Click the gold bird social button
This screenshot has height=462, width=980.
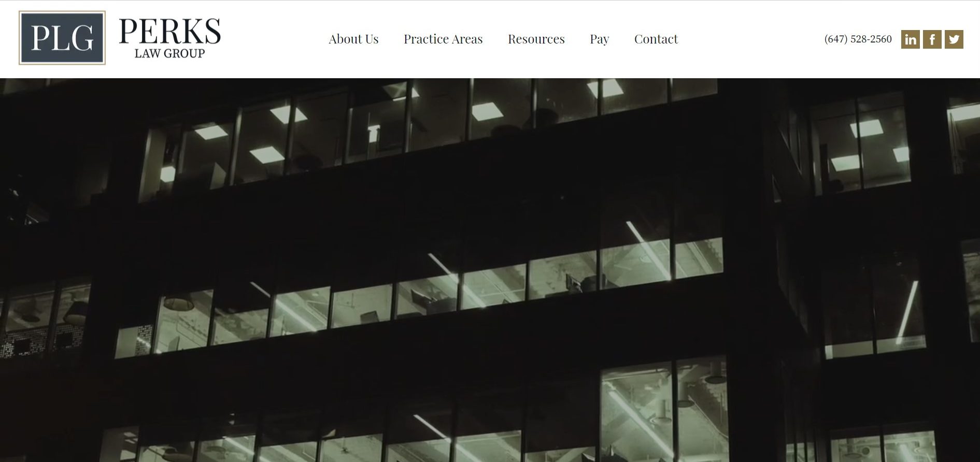(x=954, y=39)
